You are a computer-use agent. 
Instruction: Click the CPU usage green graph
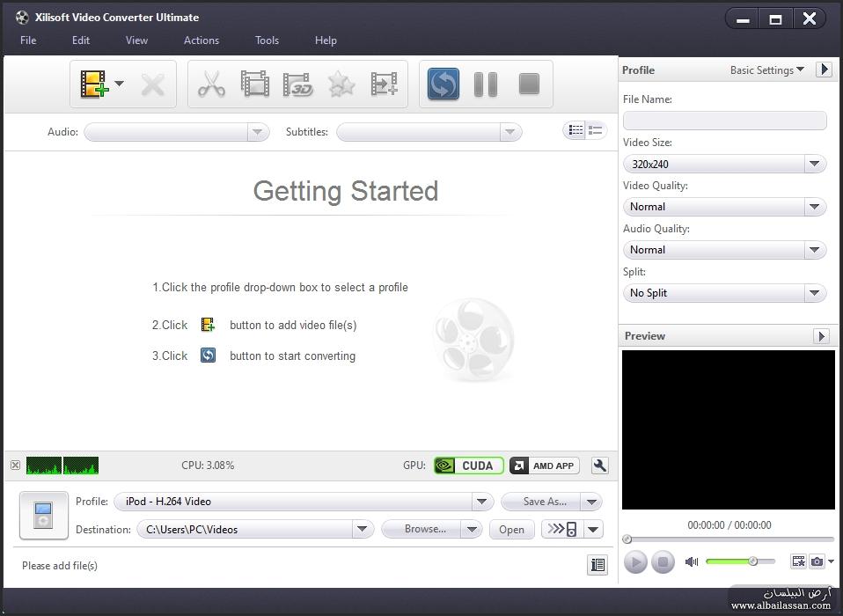[x=62, y=466]
